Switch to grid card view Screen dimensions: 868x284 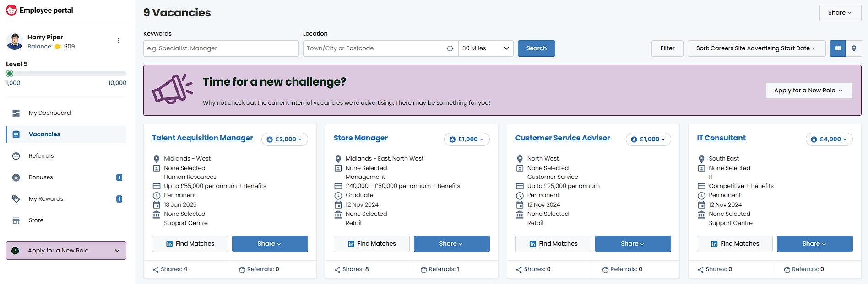[838, 48]
